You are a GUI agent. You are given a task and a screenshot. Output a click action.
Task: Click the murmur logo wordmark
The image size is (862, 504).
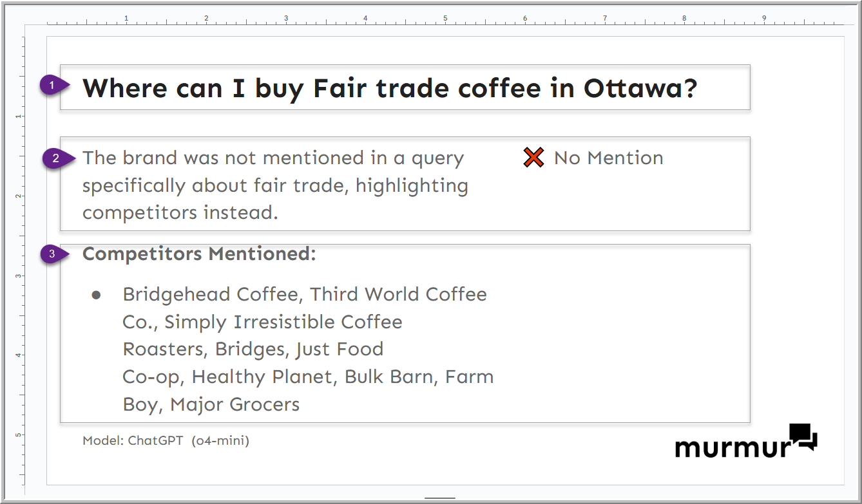731,446
